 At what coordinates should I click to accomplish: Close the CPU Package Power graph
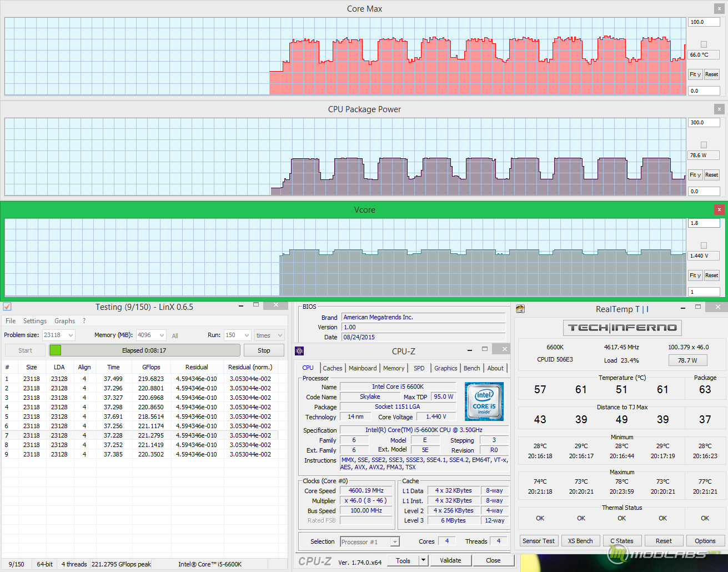pos(719,109)
